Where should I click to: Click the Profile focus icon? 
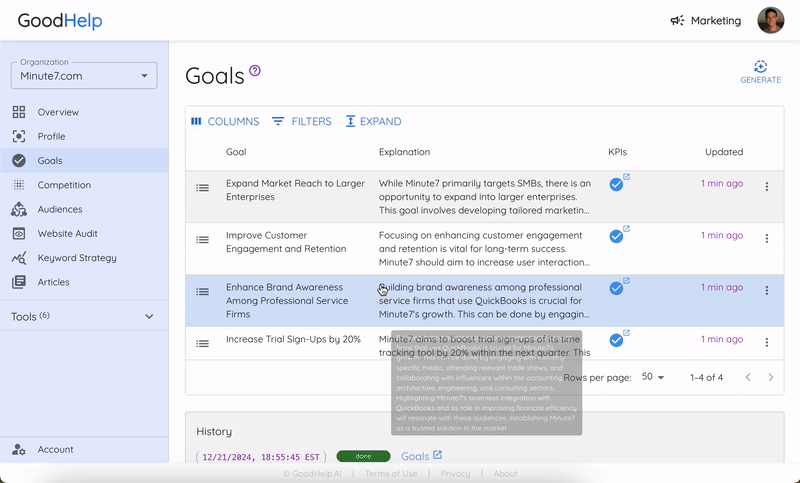point(19,136)
